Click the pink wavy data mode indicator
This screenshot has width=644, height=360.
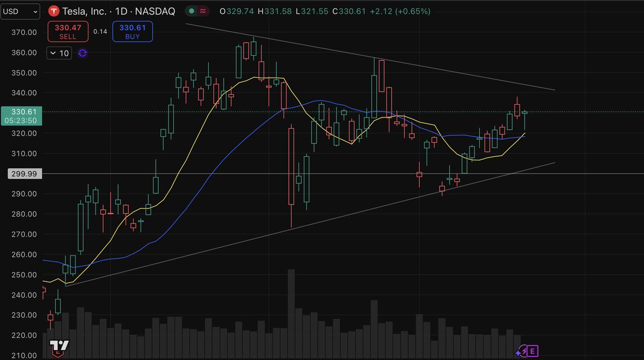(x=203, y=11)
